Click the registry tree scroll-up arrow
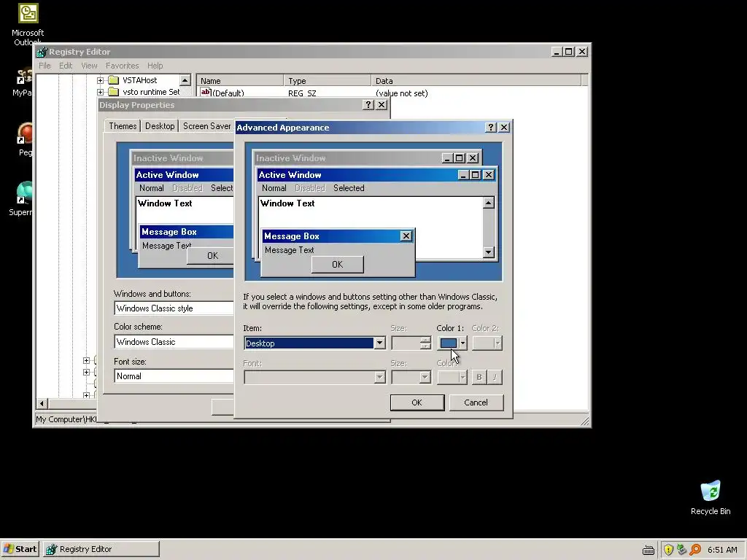Screen dimensions: 747x560 tap(185, 80)
